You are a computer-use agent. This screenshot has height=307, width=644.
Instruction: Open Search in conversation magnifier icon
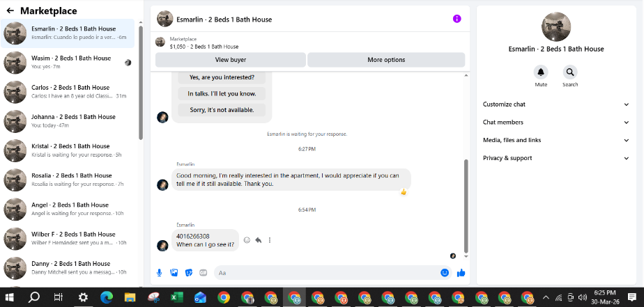point(570,72)
